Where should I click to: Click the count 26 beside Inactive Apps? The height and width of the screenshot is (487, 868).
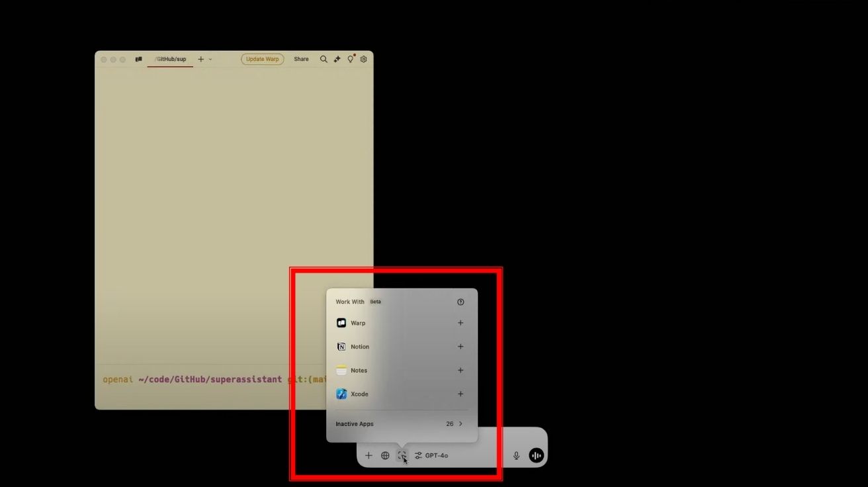pyautogui.click(x=450, y=424)
